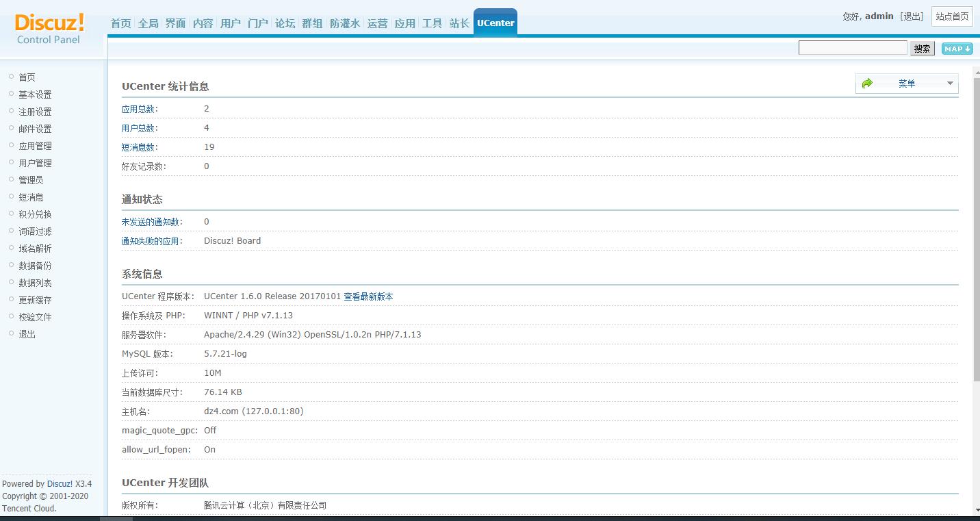Open the 防灌水 menu item
The width and height of the screenshot is (980, 521).
coord(344,23)
